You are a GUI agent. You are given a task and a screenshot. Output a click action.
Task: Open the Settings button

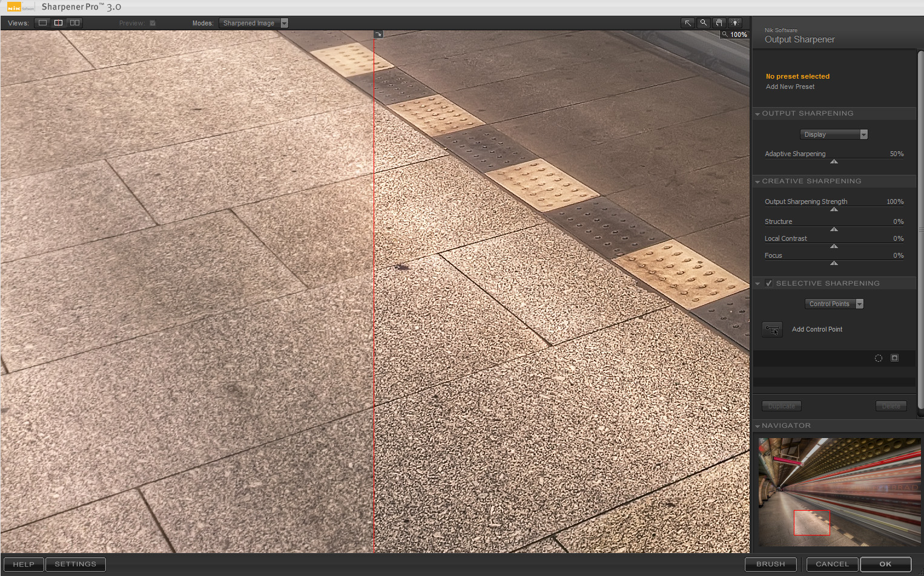tap(76, 564)
